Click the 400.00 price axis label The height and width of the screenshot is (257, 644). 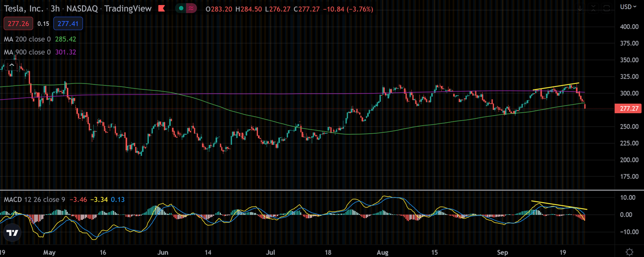tap(629, 27)
